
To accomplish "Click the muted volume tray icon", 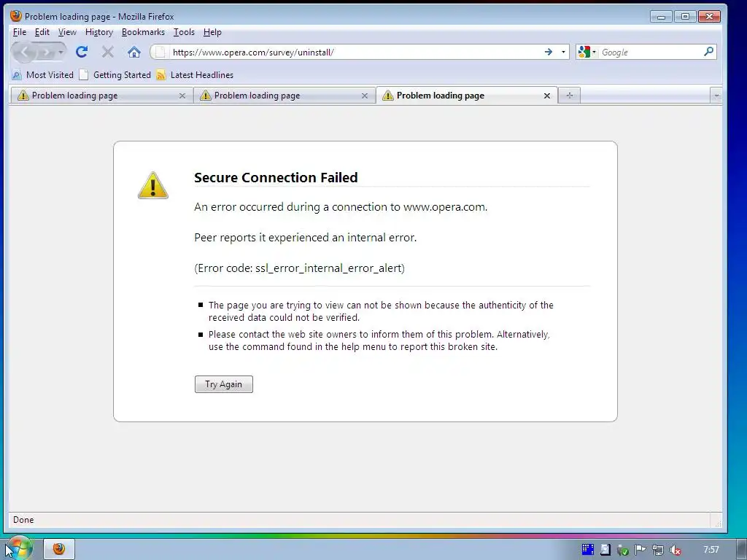I will coord(675,550).
